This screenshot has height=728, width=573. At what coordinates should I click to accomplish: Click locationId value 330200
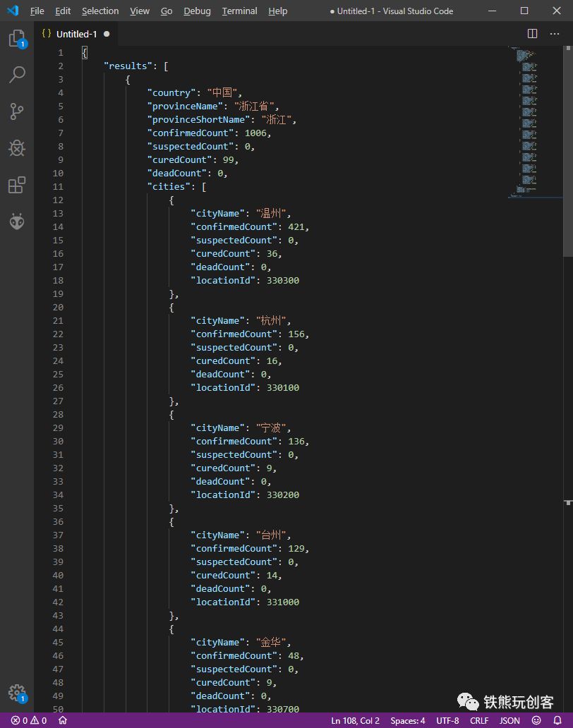283,495
